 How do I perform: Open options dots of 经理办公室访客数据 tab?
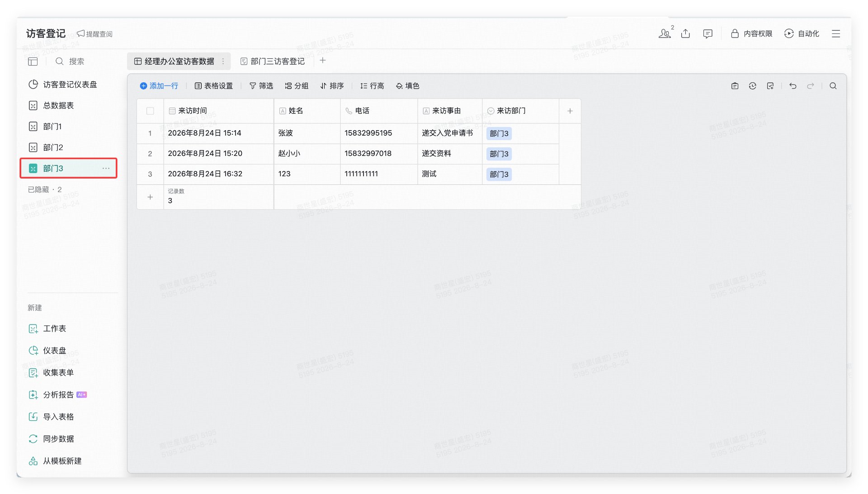click(223, 61)
